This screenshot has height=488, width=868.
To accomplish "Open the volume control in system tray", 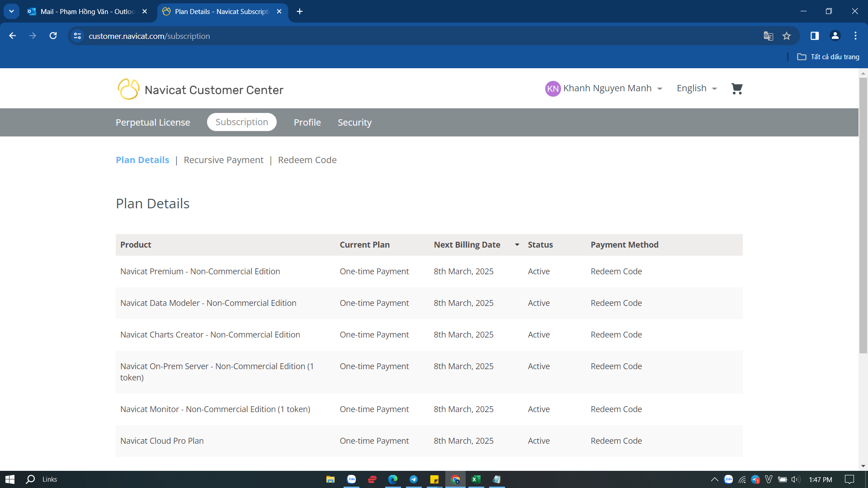I will pos(796,479).
